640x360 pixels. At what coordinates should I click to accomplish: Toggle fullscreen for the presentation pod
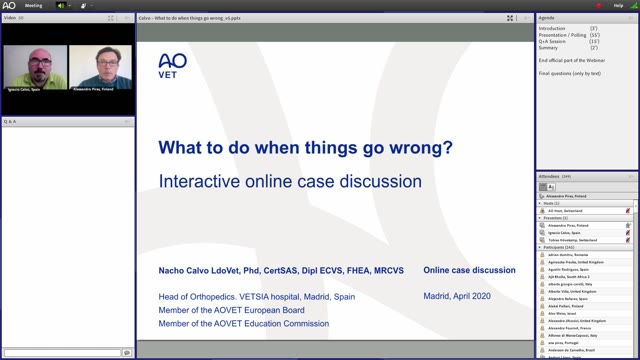click(x=510, y=18)
